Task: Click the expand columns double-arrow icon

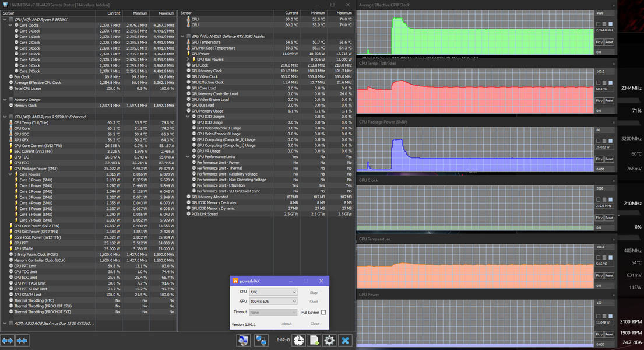Action: (x=8, y=340)
